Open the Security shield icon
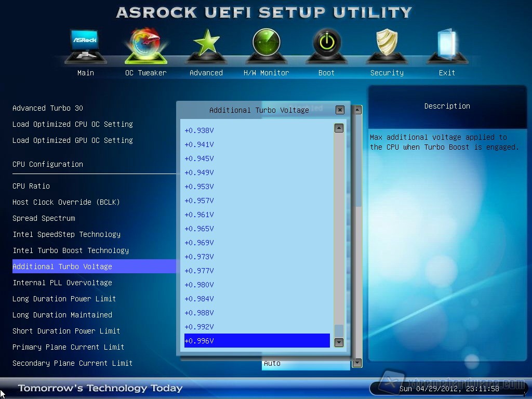The height and width of the screenshot is (399, 532). (387, 46)
